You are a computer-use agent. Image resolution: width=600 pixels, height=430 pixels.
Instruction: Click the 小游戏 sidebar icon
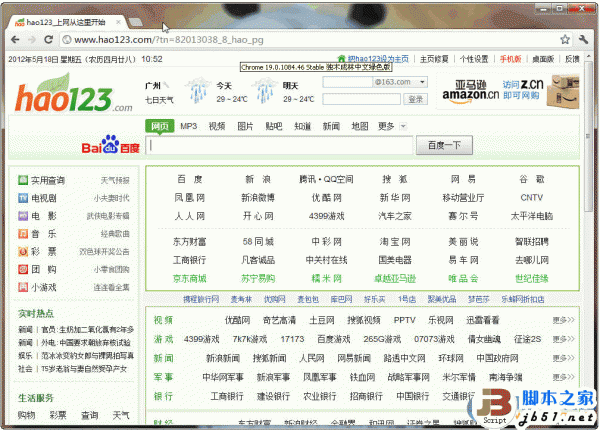[23, 287]
